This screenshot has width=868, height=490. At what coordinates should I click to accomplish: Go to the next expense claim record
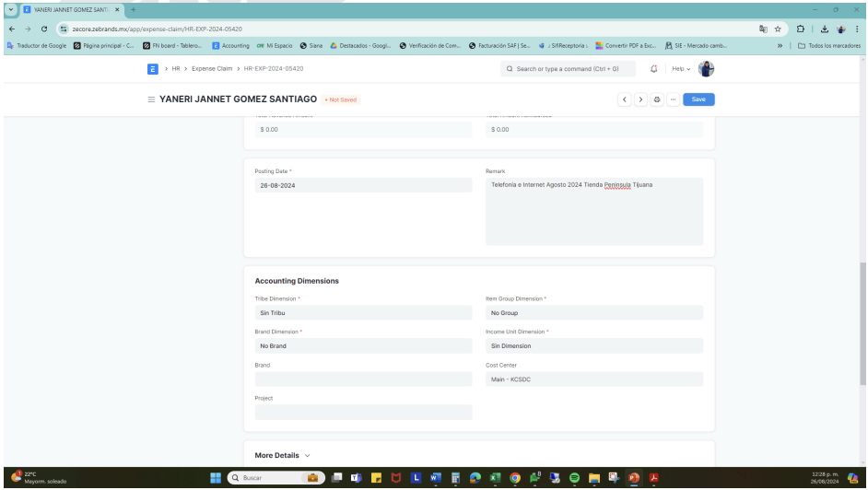(640, 99)
